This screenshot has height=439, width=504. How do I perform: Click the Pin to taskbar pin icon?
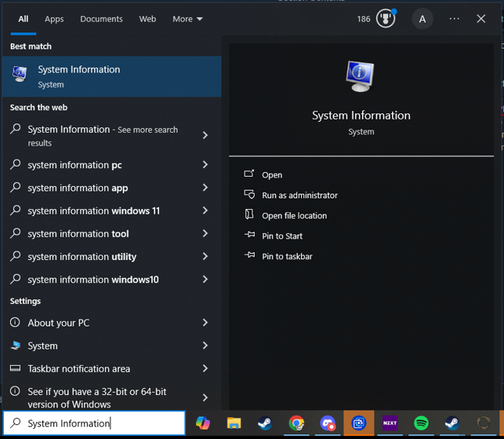(x=249, y=255)
